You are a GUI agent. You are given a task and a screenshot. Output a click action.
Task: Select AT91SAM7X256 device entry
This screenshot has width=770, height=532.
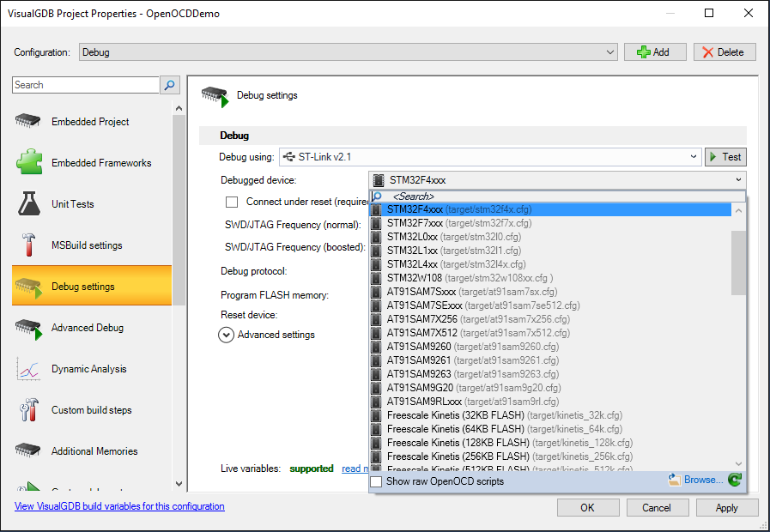point(550,319)
